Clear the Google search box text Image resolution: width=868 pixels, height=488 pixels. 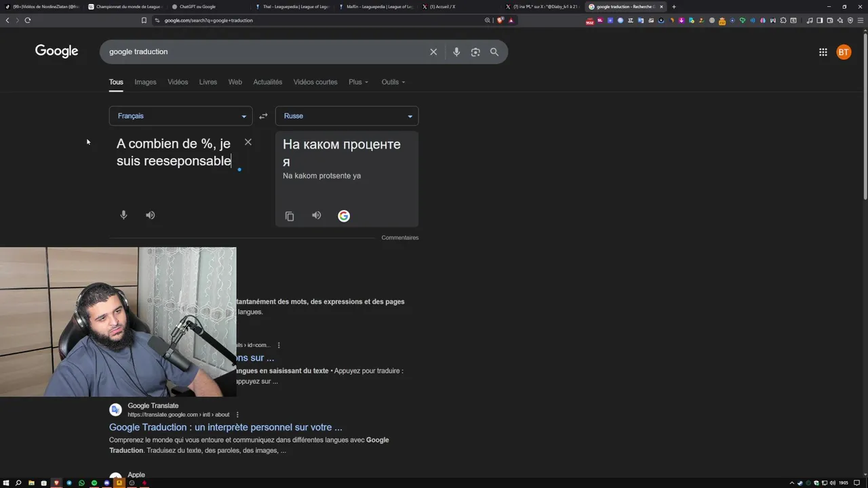pos(433,52)
